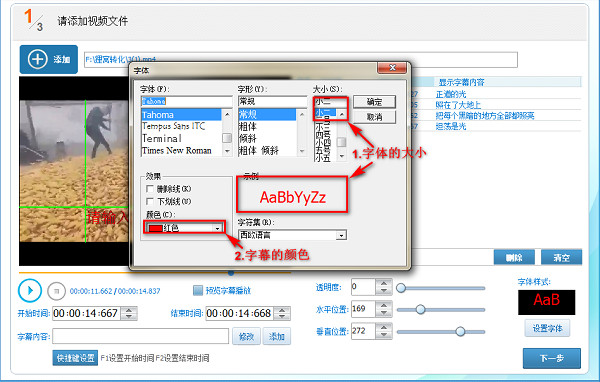
Task: Increase the 开始时间 spinner value
Action: (x=129, y=310)
